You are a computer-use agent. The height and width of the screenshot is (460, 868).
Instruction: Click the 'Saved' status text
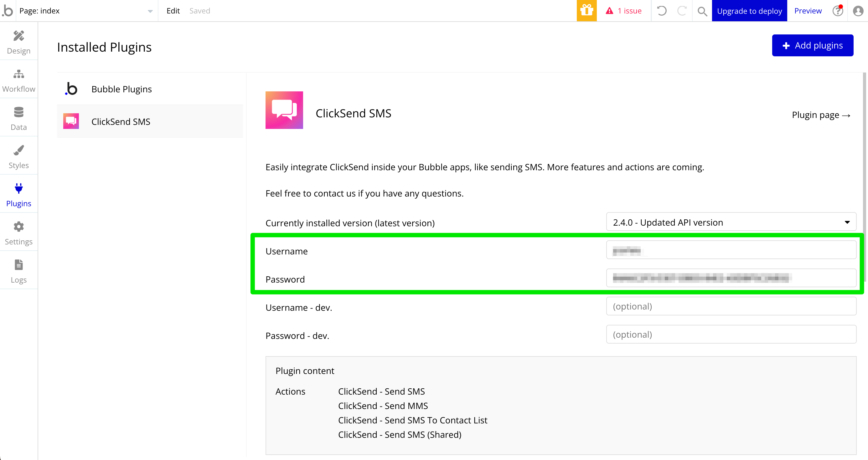(199, 11)
